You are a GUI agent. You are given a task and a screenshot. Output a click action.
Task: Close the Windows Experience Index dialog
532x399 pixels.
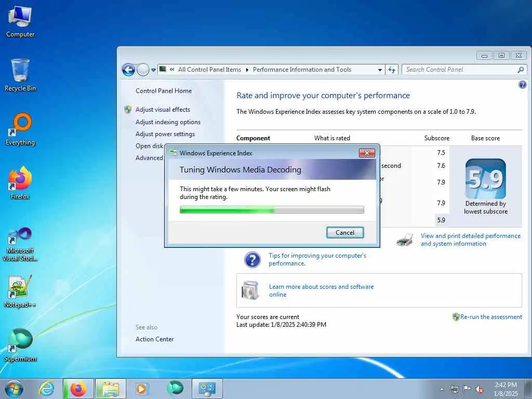click(367, 153)
